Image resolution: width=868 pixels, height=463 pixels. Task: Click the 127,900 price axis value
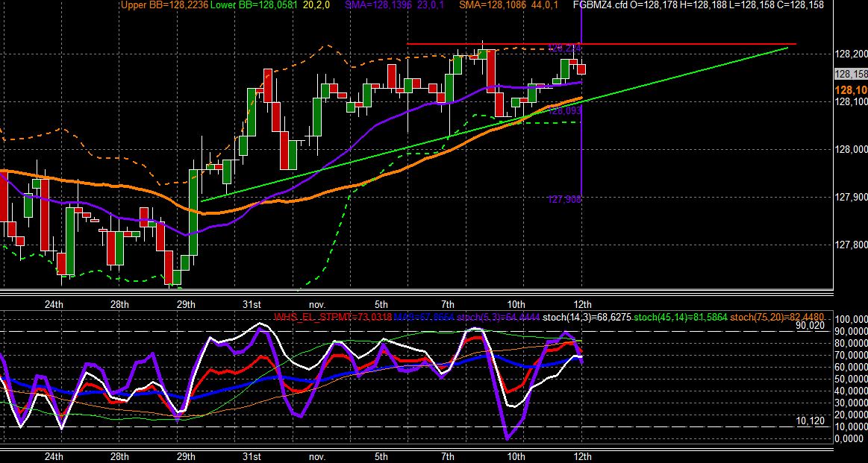coord(851,198)
